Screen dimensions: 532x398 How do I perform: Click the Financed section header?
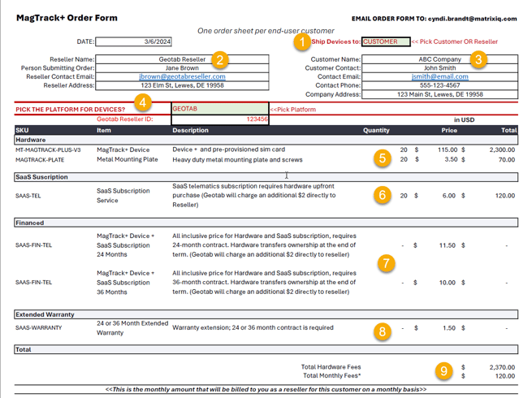(266, 223)
